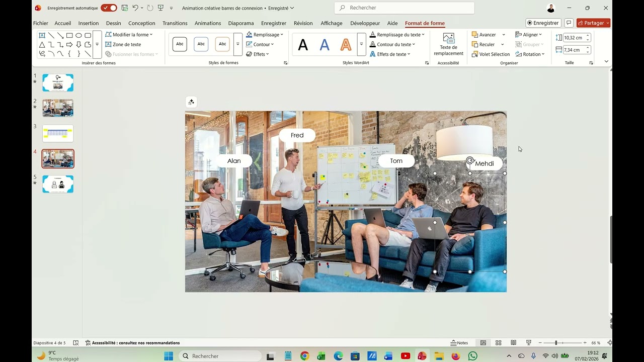Viewport: 644px width, 362px height.
Task: Switch to normal view in status bar
Action: click(x=483, y=343)
